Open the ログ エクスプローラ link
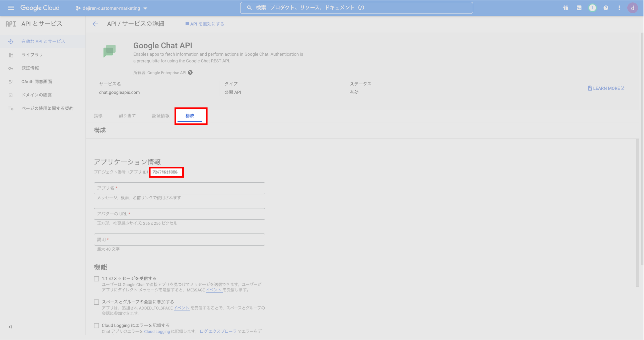The image size is (644, 340). (x=218, y=332)
